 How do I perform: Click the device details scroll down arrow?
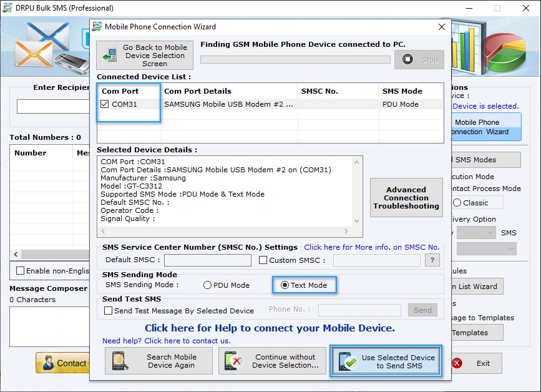tap(357, 221)
